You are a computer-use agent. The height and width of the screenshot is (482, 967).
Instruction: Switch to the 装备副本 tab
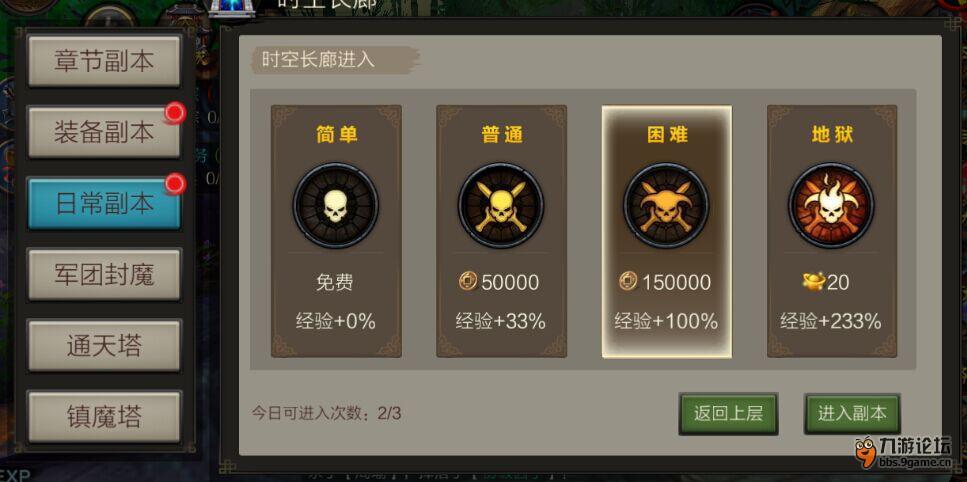coord(104,133)
